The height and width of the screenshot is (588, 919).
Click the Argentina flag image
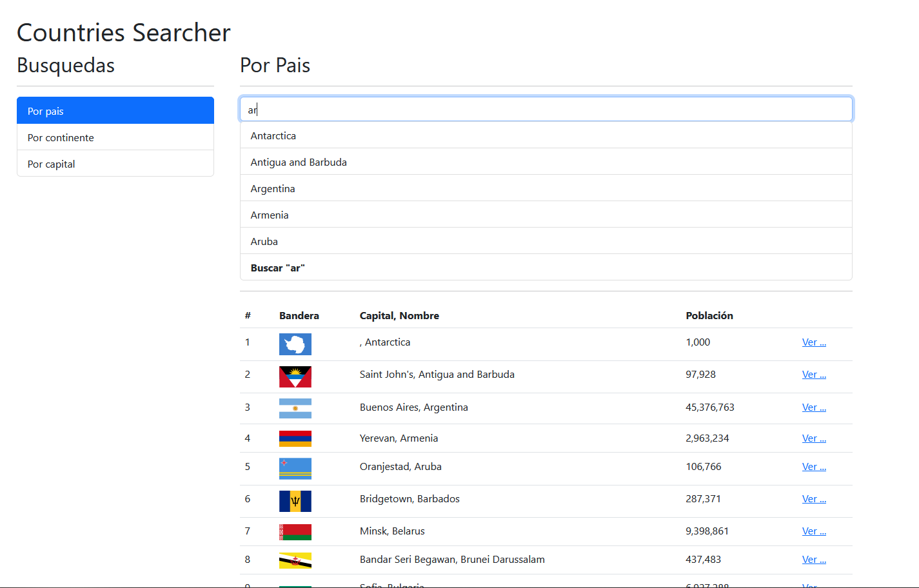(x=295, y=409)
